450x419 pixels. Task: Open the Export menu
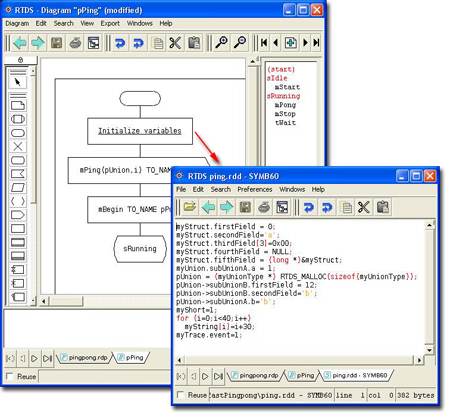[110, 23]
